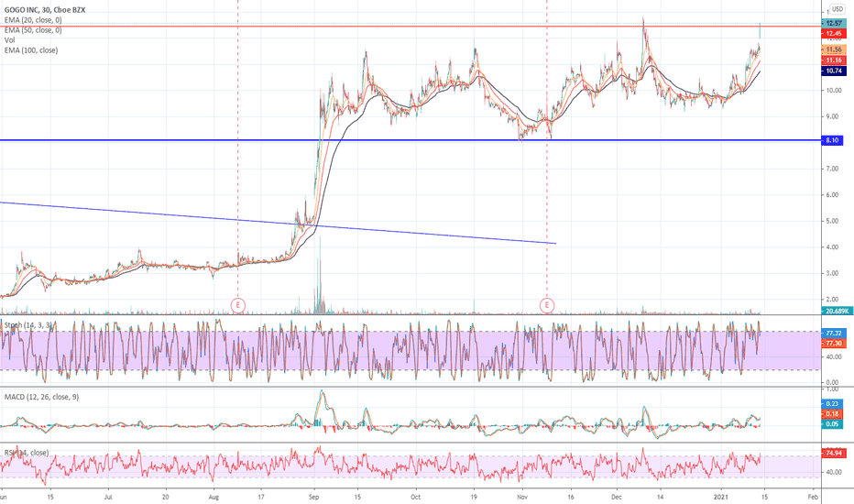
Task: Click the 0.18 MACD signal label
Action: pyautogui.click(x=832, y=414)
